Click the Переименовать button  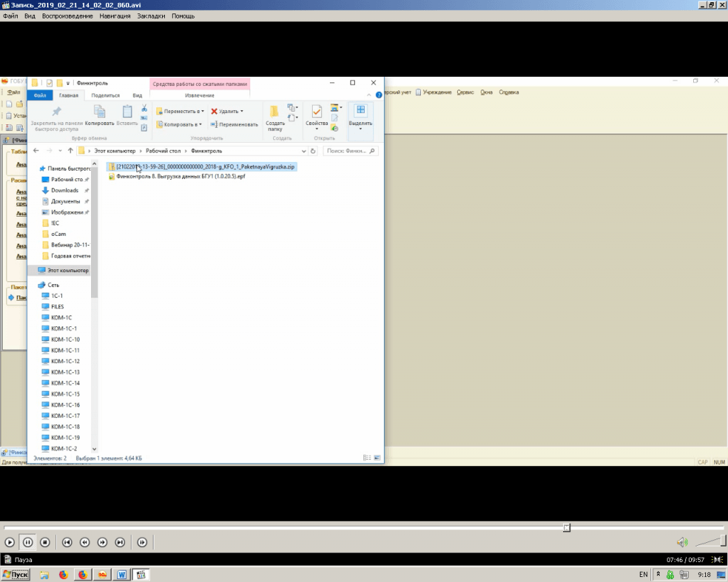click(x=234, y=124)
